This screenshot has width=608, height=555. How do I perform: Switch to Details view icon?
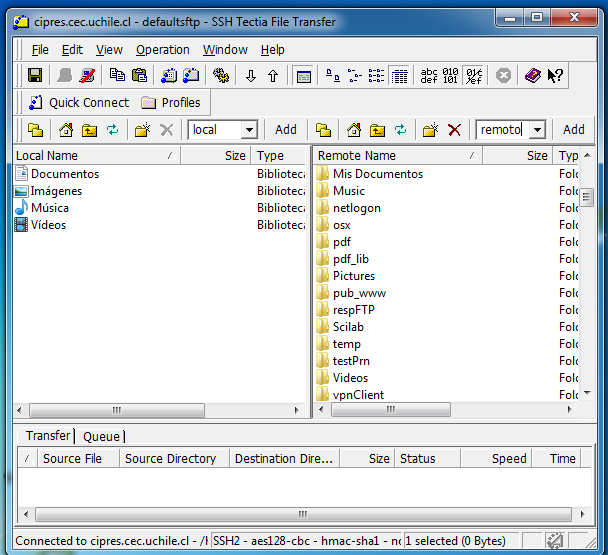tap(399, 76)
